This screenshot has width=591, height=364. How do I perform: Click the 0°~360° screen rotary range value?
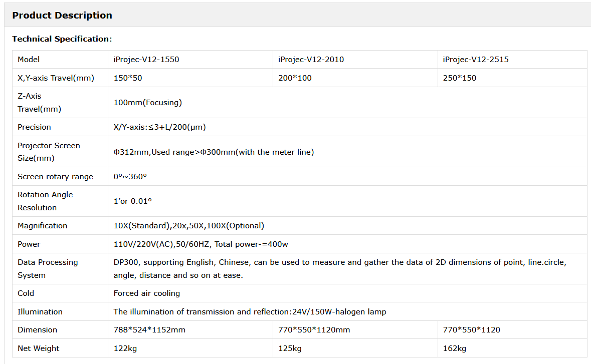click(x=130, y=177)
